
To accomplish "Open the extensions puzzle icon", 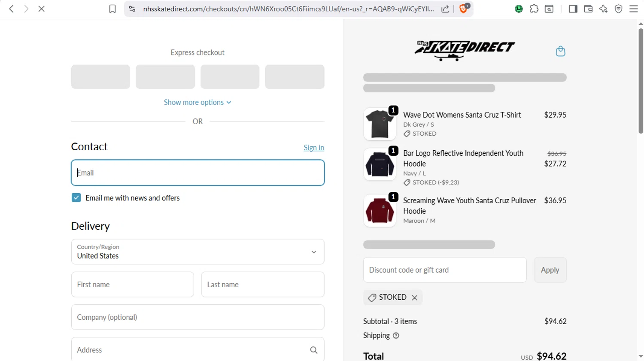I will (534, 9).
